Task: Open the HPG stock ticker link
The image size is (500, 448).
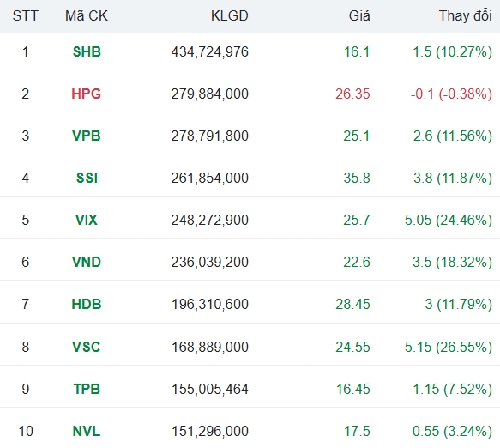Action: click(x=87, y=94)
